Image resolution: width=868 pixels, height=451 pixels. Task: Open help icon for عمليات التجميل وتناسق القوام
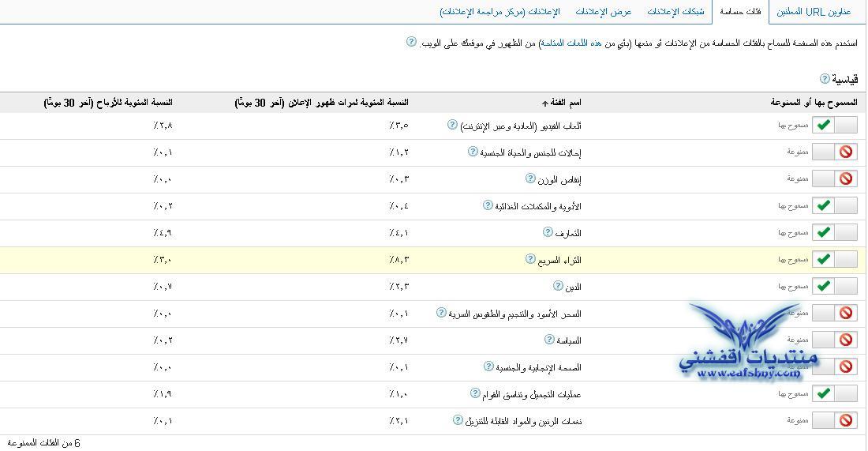475,393
